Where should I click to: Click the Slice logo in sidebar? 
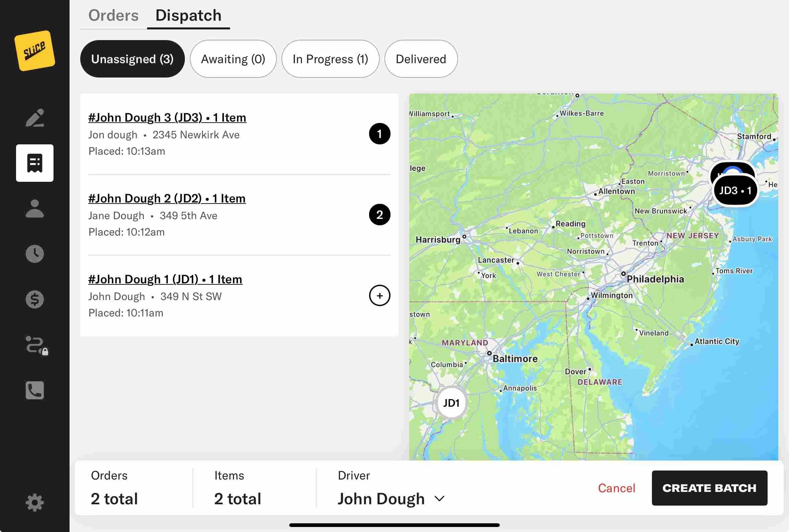tap(35, 51)
